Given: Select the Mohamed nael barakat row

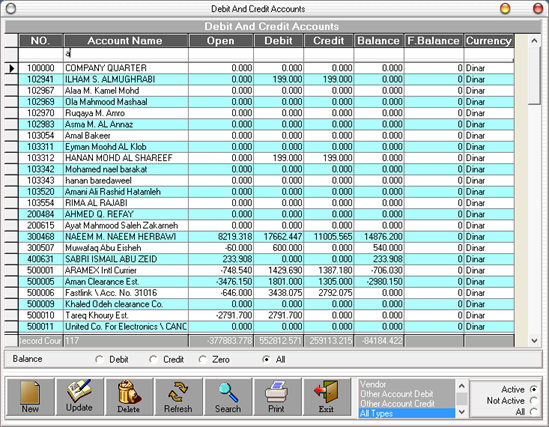Looking at the screenshot, I should 266,169.
